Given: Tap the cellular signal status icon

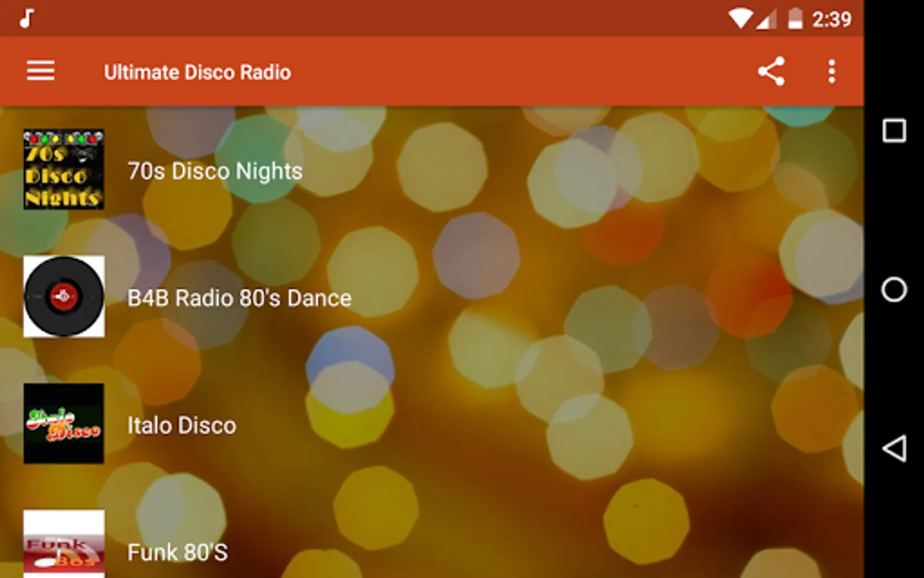Looking at the screenshot, I should click(766, 19).
